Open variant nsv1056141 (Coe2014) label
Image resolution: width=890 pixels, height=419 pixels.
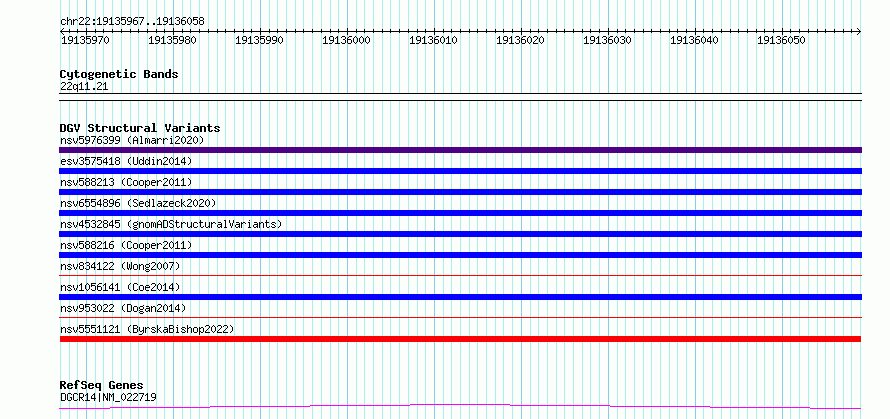coord(120,288)
